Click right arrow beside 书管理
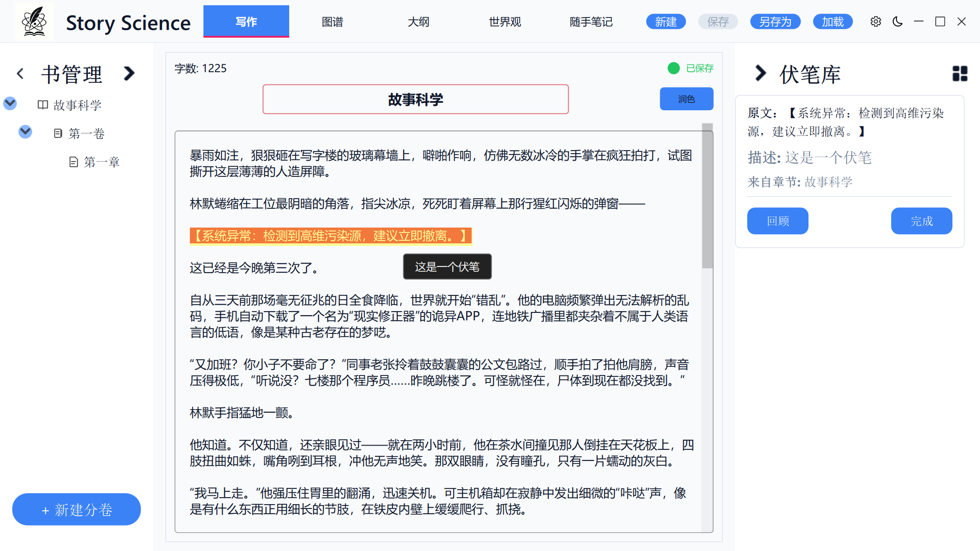This screenshot has width=980, height=551. coord(129,74)
